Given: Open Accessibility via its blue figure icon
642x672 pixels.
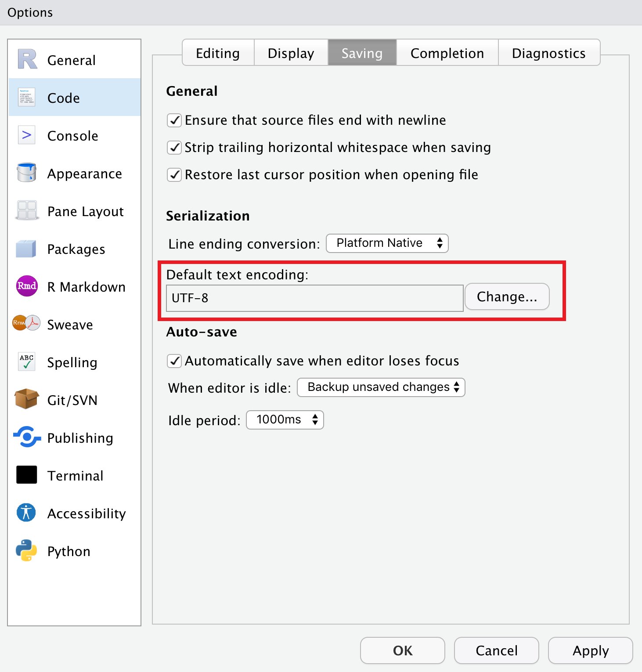Looking at the screenshot, I should (x=26, y=513).
